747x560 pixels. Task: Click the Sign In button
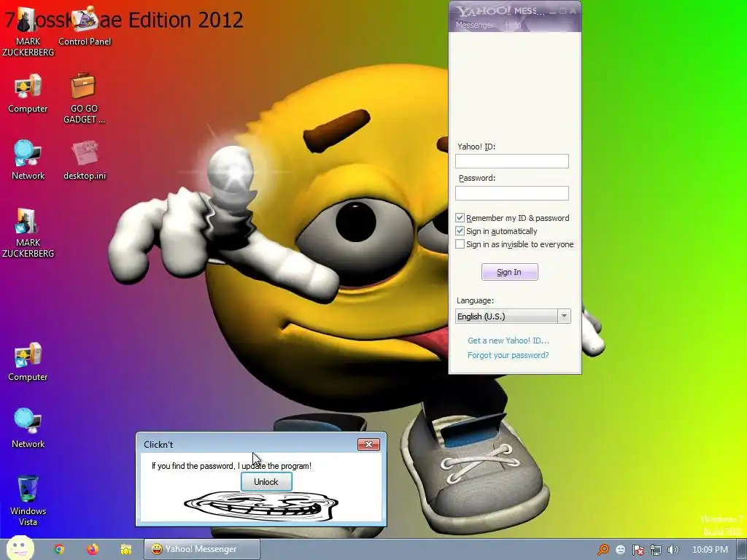click(509, 272)
